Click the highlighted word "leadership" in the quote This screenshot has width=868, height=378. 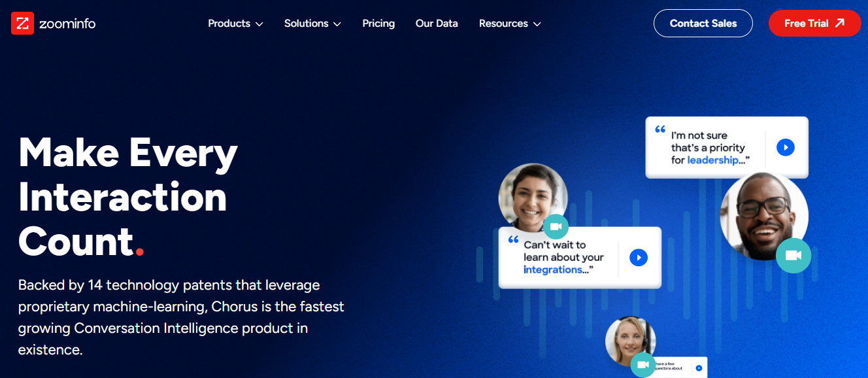point(713,160)
